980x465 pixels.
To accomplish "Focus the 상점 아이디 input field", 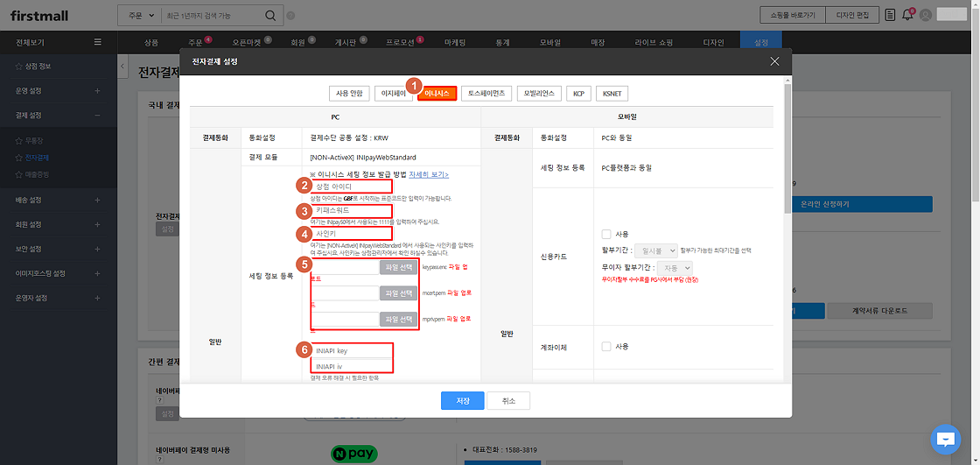I will point(352,187).
